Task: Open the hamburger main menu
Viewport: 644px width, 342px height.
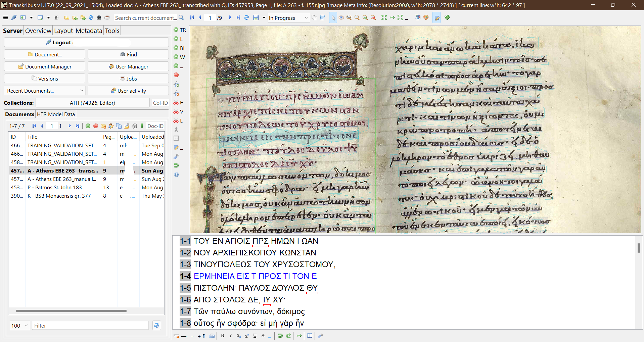Action: (x=6, y=18)
